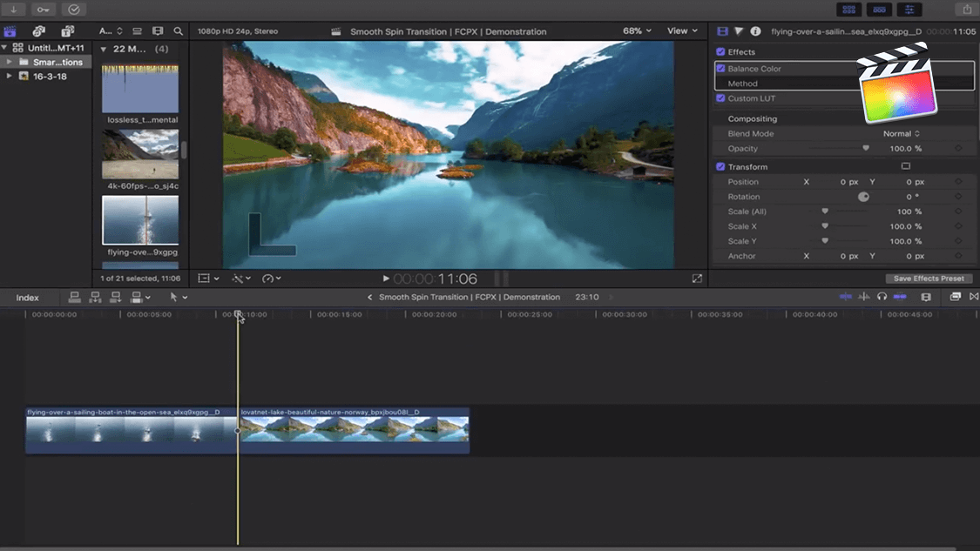
Task: Expand the 16-3-18 event in sidebar
Action: pyautogui.click(x=10, y=77)
